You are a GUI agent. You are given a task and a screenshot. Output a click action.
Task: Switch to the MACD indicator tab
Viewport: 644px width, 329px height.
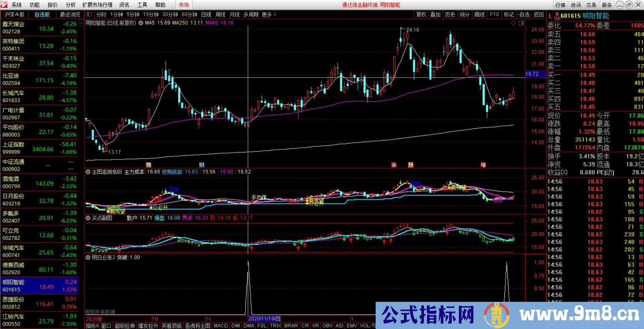pos(220,326)
